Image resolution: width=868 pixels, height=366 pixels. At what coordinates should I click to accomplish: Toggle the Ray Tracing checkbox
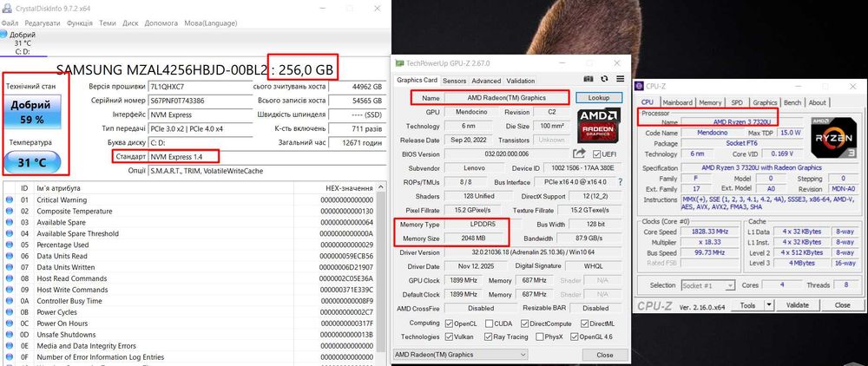(488, 337)
